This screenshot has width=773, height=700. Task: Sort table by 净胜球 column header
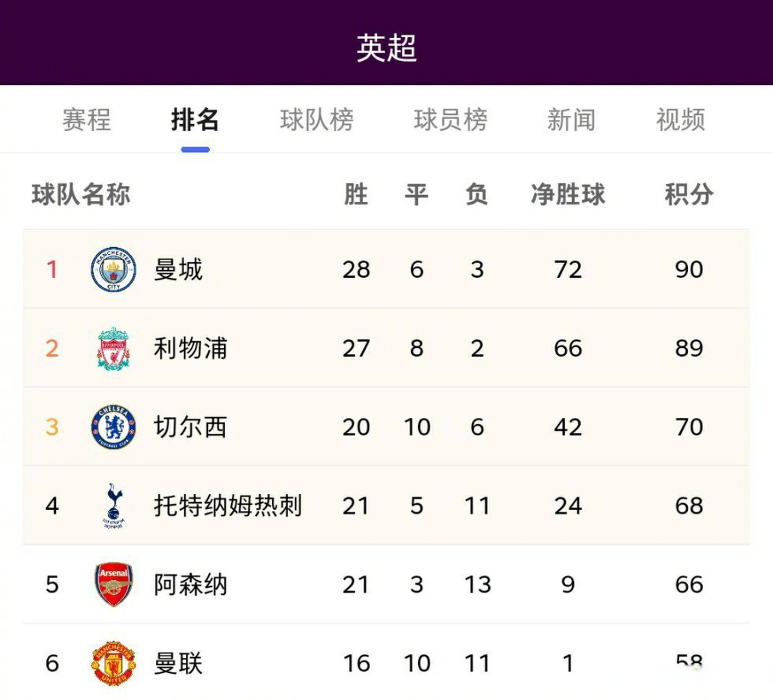tap(567, 194)
